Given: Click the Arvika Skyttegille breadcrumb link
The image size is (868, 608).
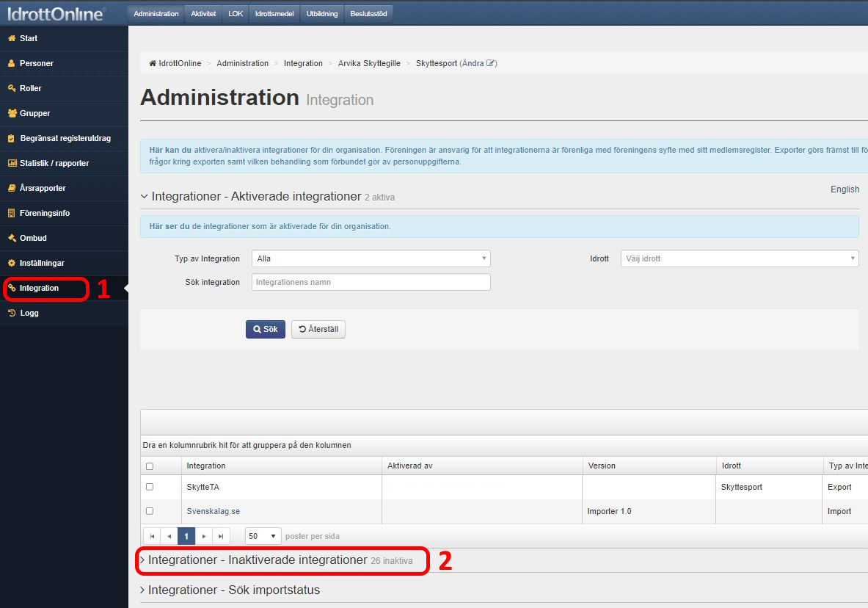Looking at the screenshot, I should [x=369, y=63].
